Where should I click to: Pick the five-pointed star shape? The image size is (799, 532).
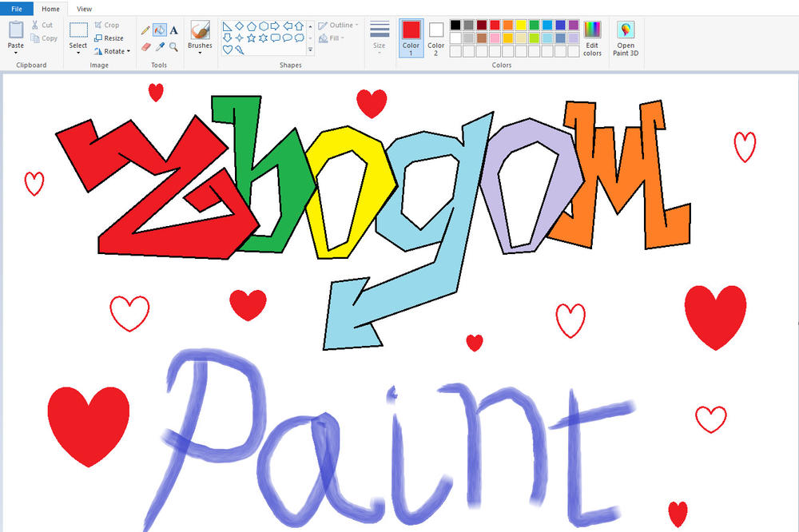click(252, 38)
